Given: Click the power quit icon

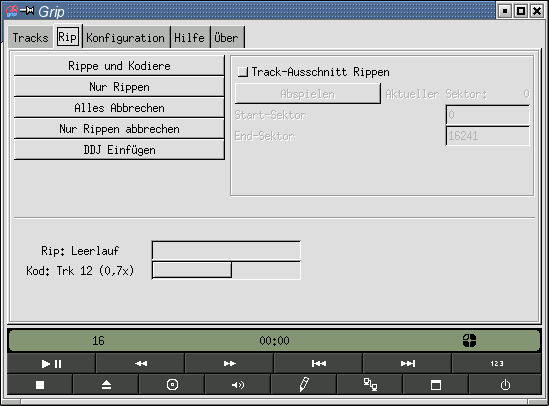Looking at the screenshot, I should click(505, 385).
